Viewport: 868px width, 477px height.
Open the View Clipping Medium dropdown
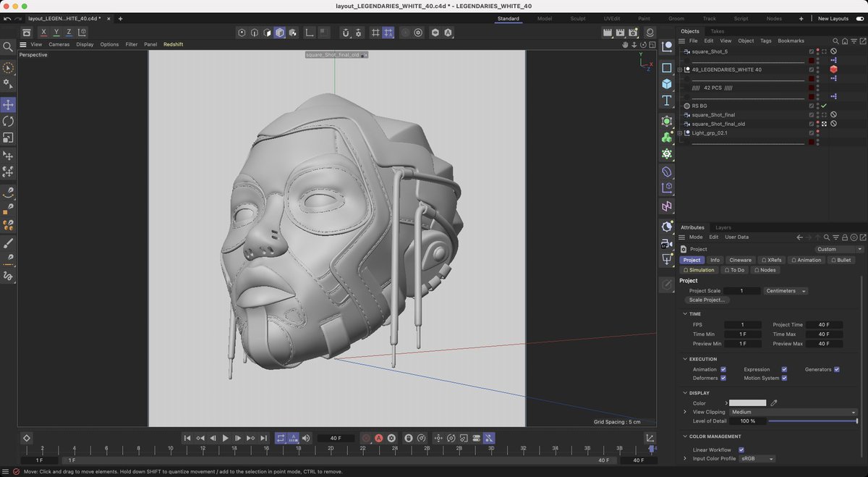tap(793, 411)
